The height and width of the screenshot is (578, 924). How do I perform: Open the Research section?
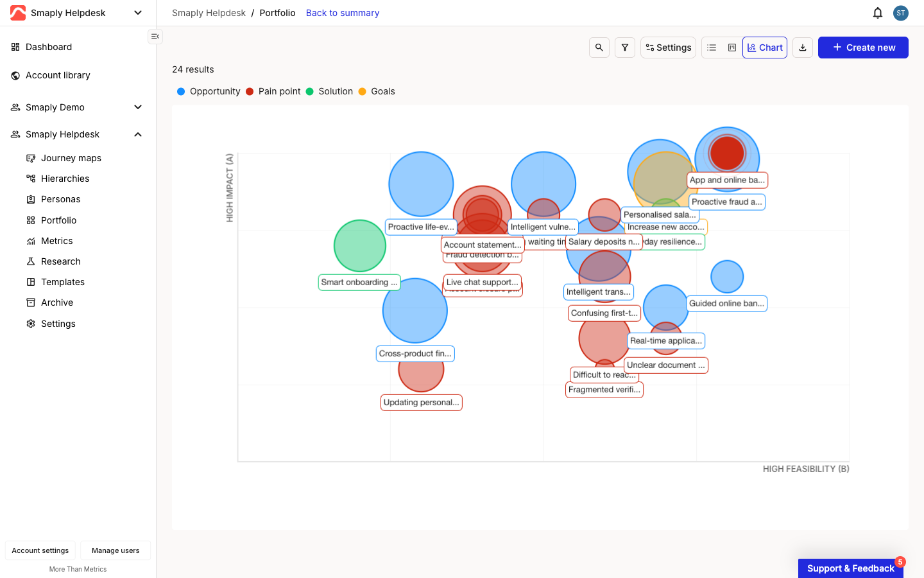(60, 261)
